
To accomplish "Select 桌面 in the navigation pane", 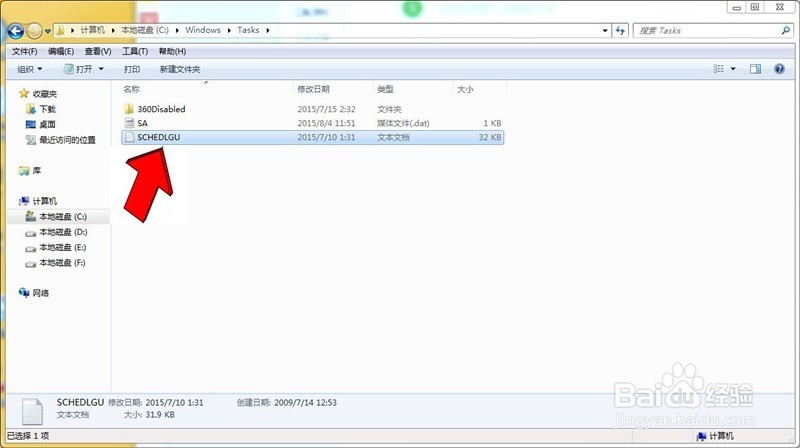I will (x=47, y=125).
